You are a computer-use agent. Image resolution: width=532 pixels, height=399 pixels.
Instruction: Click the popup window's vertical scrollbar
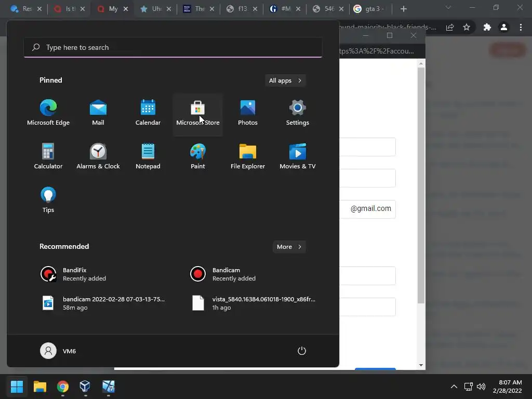click(x=421, y=185)
